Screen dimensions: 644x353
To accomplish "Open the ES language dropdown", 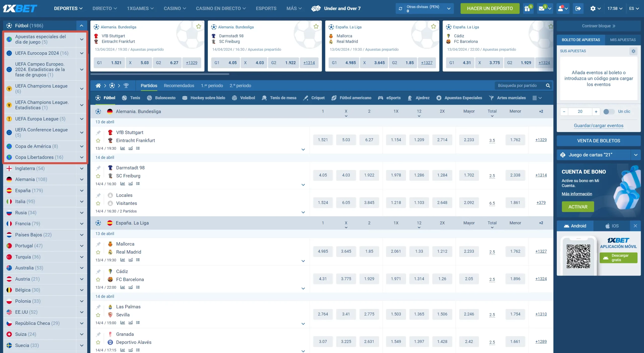I will pyautogui.click(x=634, y=9).
